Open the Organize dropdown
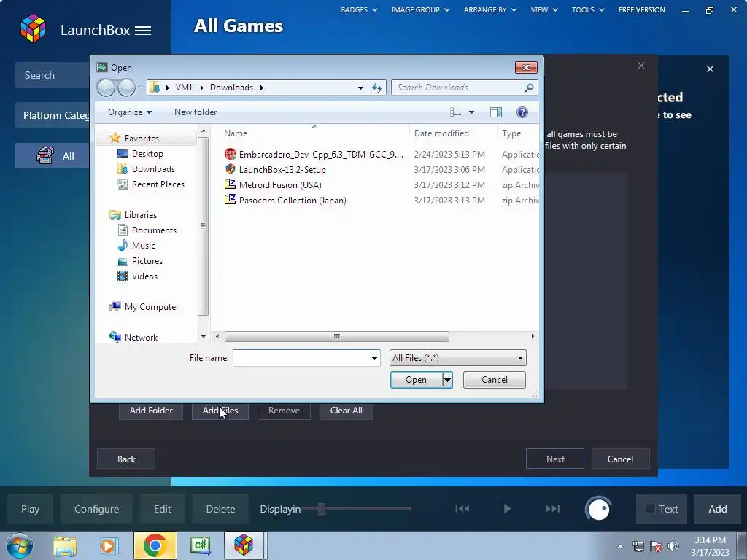Viewport: 747px width, 560px height. tap(130, 112)
